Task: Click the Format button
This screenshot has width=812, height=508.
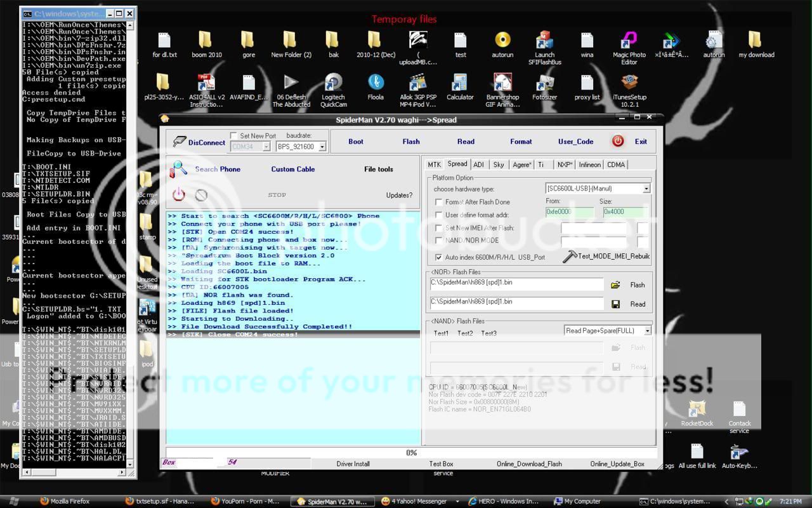Action: 521,142
